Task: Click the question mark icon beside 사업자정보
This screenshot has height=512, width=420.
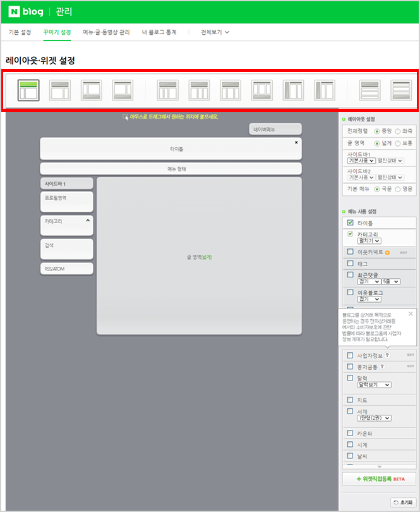Action: 387,355
